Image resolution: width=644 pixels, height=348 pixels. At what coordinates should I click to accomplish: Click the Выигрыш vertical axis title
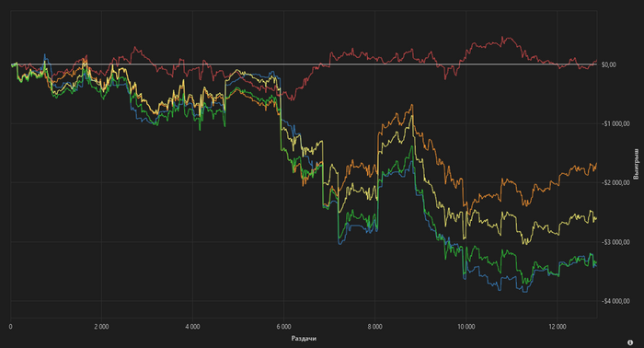pos(637,164)
